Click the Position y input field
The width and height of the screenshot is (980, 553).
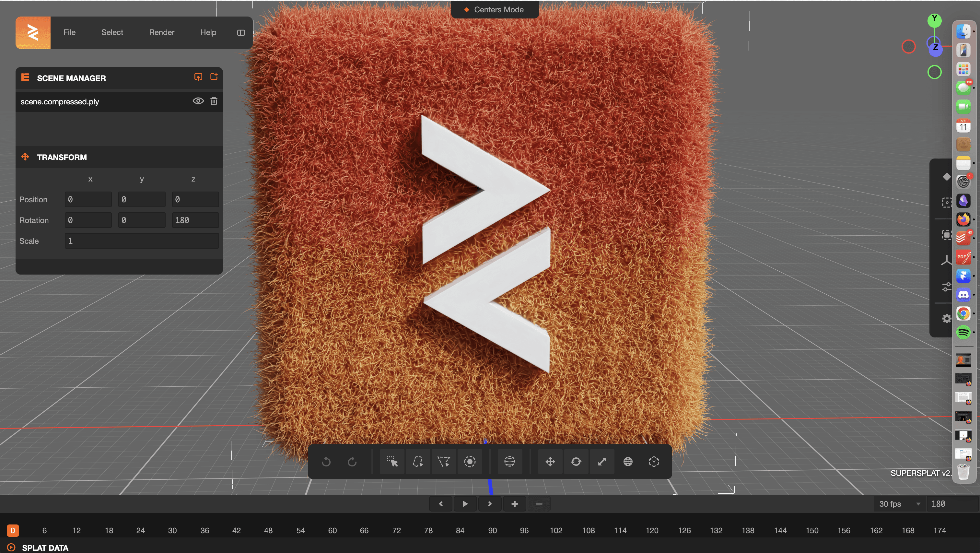pyautogui.click(x=142, y=199)
